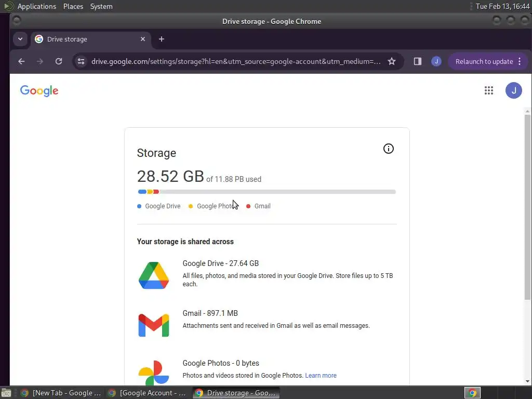Click the Relaunch to update button

point(484,61)
